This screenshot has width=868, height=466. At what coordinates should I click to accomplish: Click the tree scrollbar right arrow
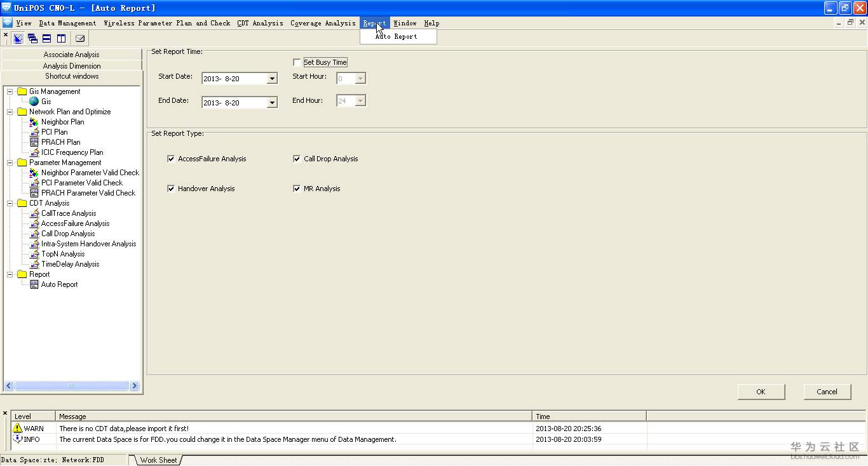(x=134, y=385)
